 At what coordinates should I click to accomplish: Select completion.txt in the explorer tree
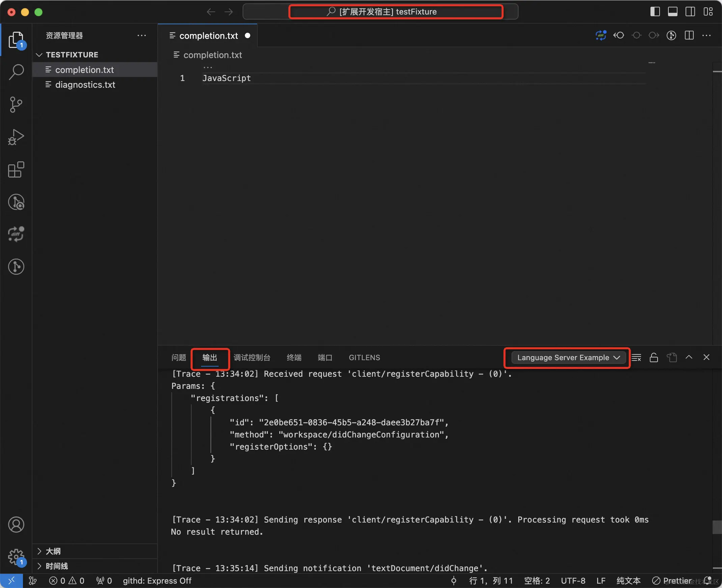[x=95, y=70]
